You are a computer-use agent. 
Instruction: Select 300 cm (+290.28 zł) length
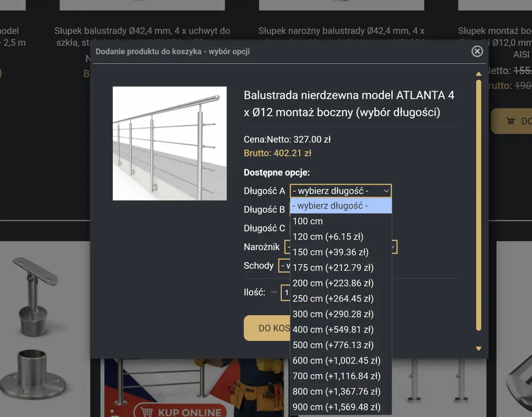341,314
